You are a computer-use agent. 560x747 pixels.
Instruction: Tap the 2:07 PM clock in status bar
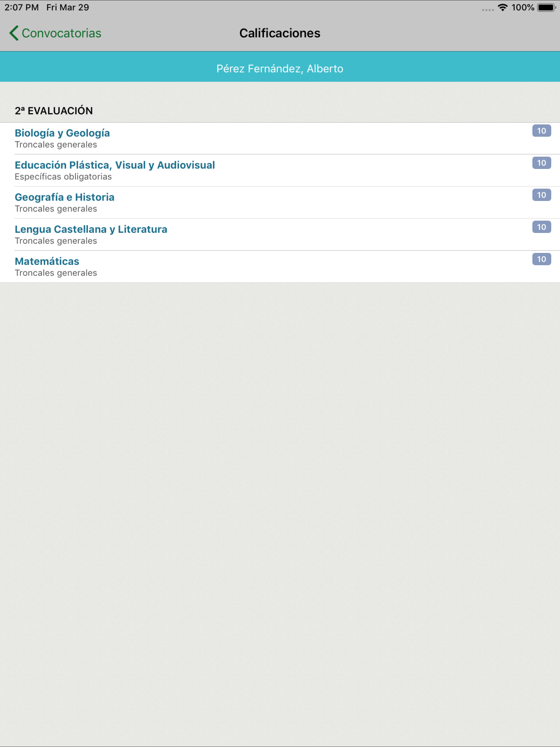22,7
